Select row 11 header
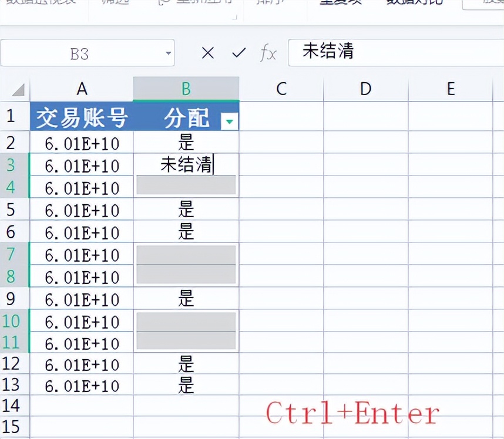The width and height of the screenshot is (504, 439). [x=15, y=342]
